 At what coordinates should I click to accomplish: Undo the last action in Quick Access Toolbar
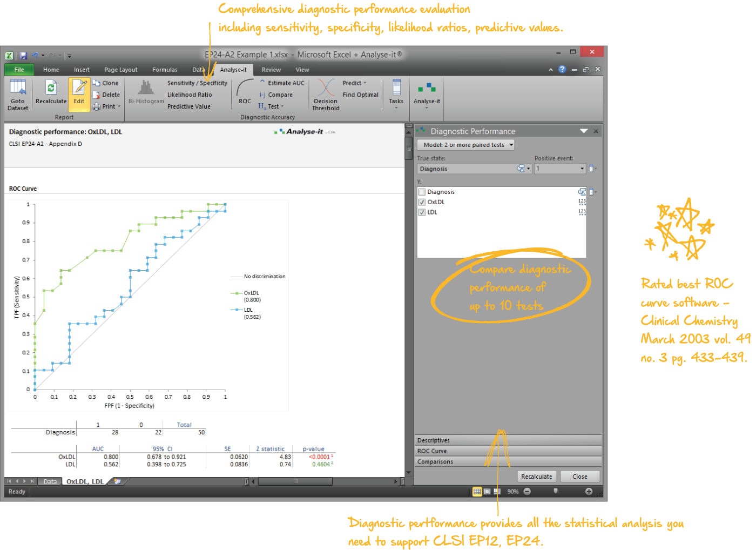pyautogui.click(x=35, y=55)
